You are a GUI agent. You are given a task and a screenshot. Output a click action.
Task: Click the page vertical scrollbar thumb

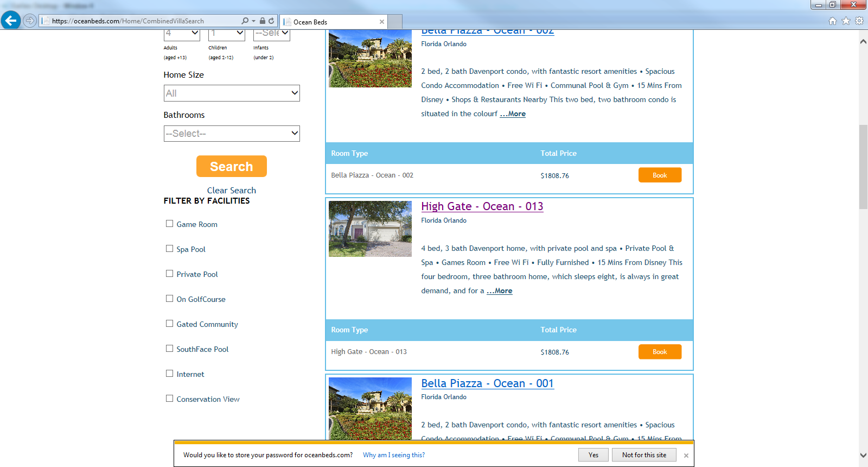pos(863,167)
